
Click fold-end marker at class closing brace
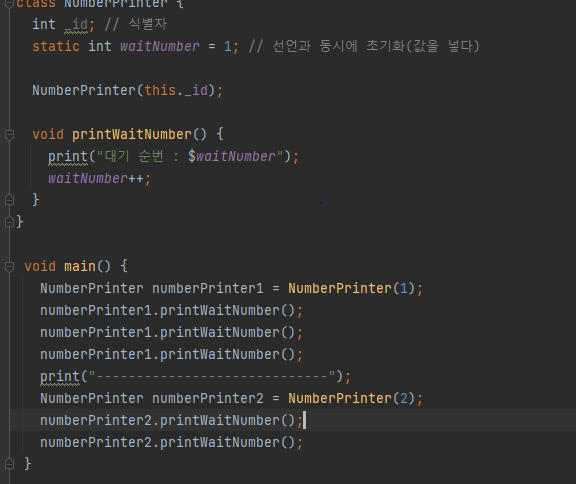10,221
